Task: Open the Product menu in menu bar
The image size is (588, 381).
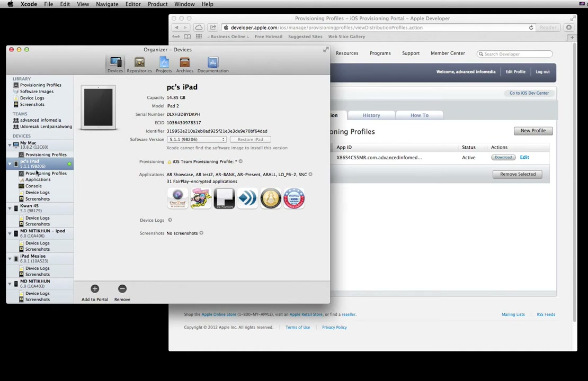Action: [157, 4]
